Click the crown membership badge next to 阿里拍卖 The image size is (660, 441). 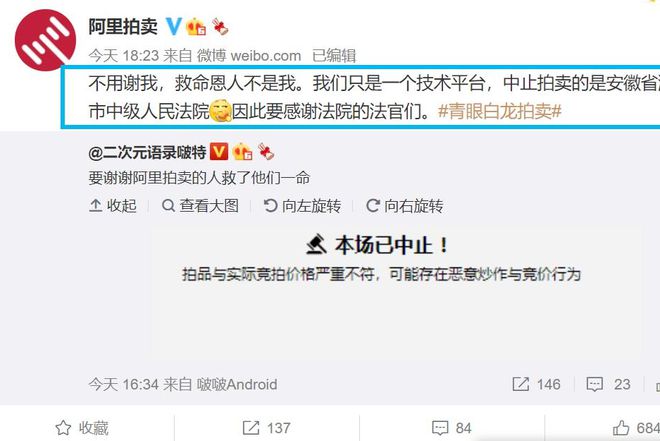pyautogui.click(x=196, y=27)
